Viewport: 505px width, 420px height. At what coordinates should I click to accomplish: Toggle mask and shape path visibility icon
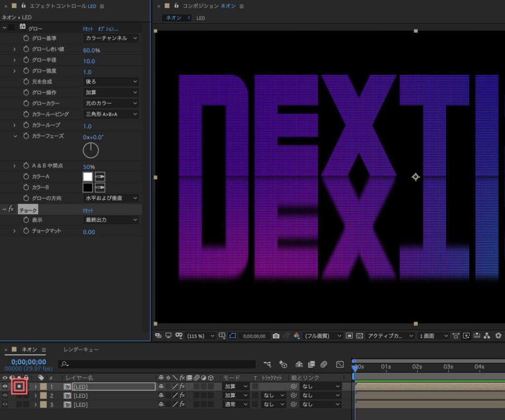click(x=233, y=336)
